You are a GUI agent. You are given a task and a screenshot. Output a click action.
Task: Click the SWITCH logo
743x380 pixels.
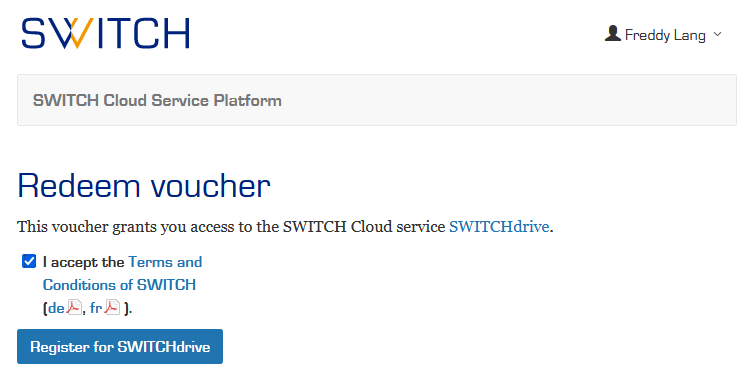[x=105, y=33]
